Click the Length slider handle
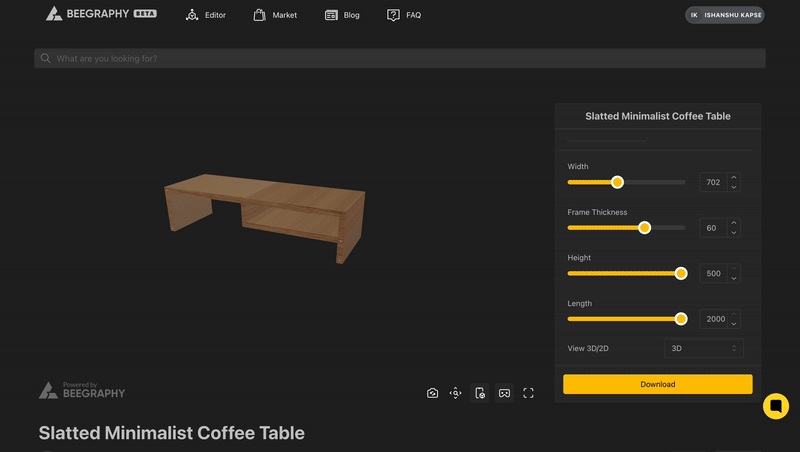This screenshot has width=800, height=452. 681,319
